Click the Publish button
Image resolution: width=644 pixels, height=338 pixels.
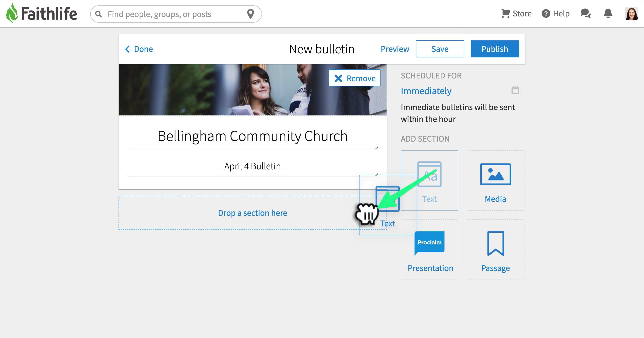pos(494,49)
